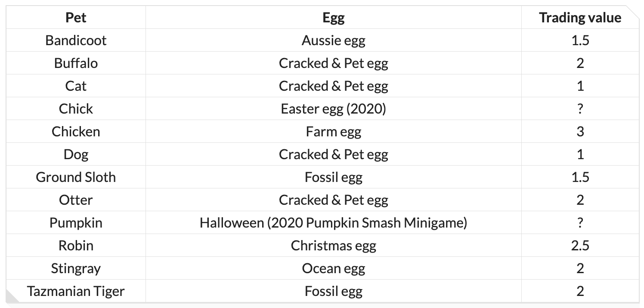644x308 pixels.
Task: Click the Trading value column header
Action: (580, 18)
